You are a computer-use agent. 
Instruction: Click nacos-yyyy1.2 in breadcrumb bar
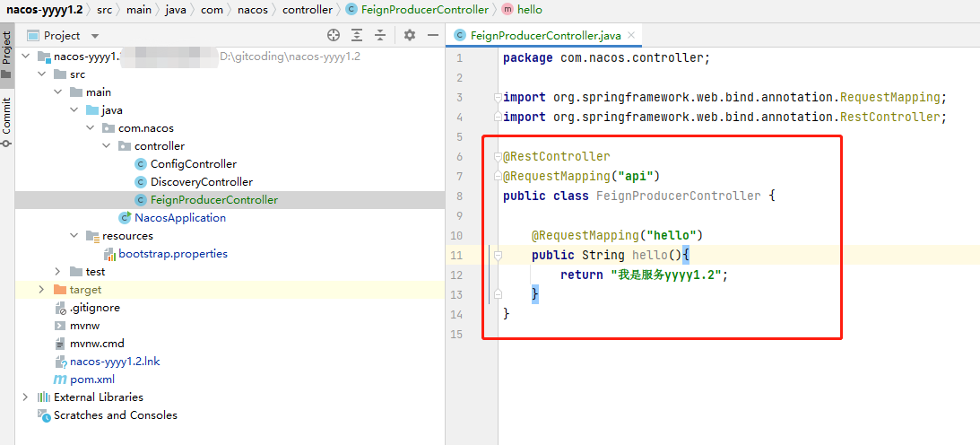coord(44,10)
